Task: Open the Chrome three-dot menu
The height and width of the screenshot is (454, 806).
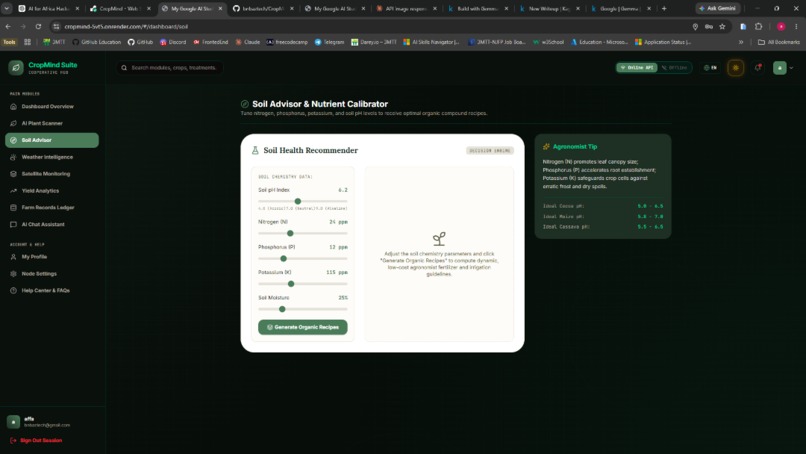Action: tap(796, 26)
